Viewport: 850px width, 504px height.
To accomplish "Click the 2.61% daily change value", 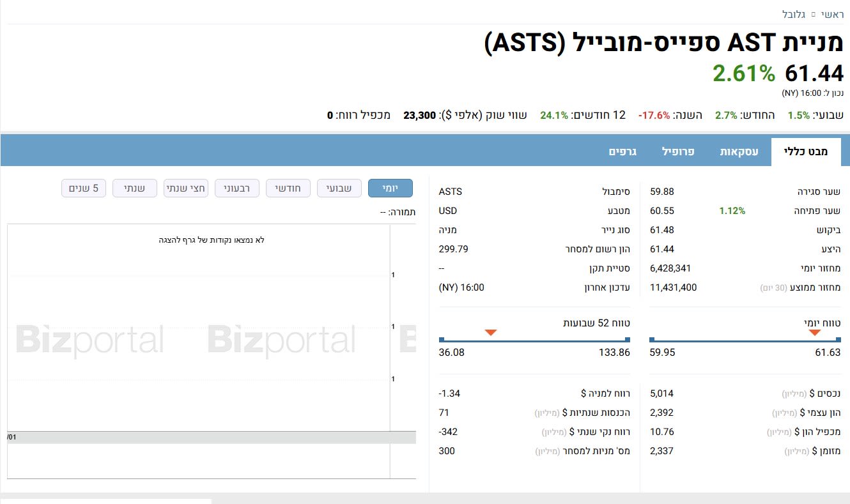I will click(744, 74).
